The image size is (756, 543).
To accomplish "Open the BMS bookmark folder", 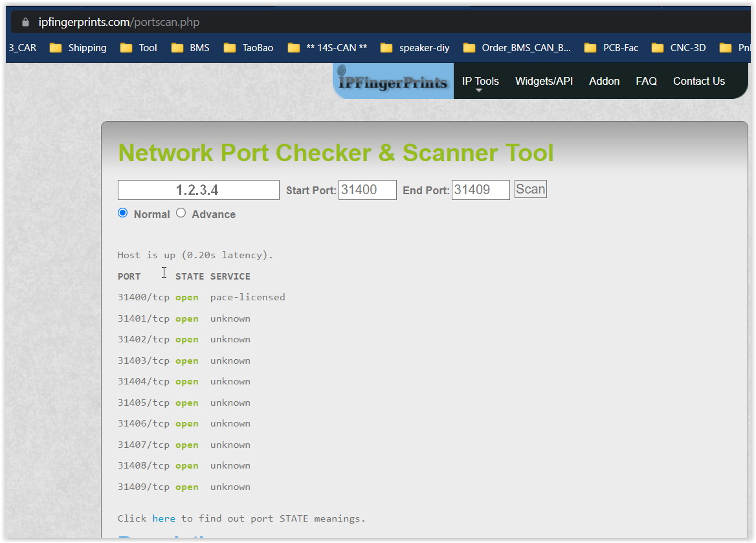I will [190, 48].
